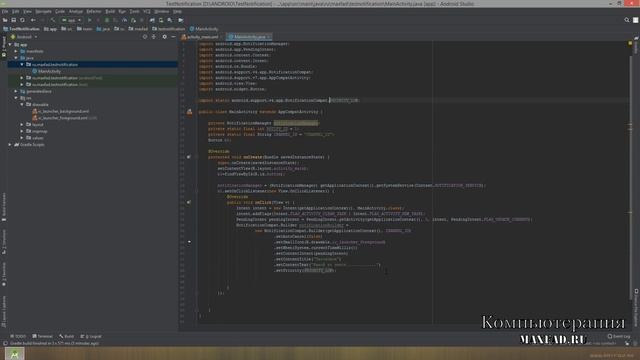Switch to activity_main.xml editor tab
Viewport: 640px width, 360px height.
pyautogui.click(x=202, y=37)
